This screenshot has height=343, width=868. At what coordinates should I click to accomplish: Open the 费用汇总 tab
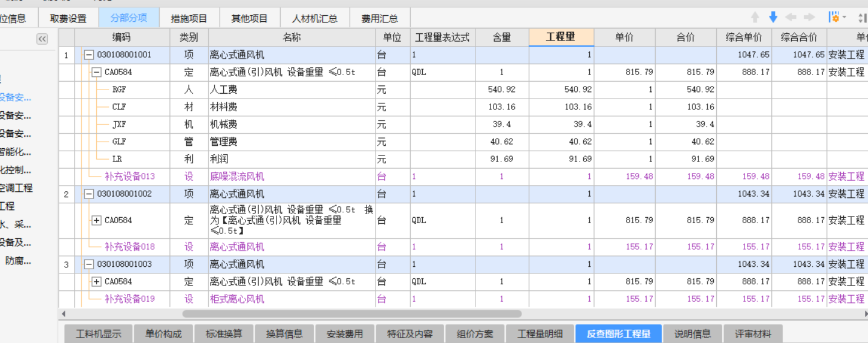tap(380, 18)
